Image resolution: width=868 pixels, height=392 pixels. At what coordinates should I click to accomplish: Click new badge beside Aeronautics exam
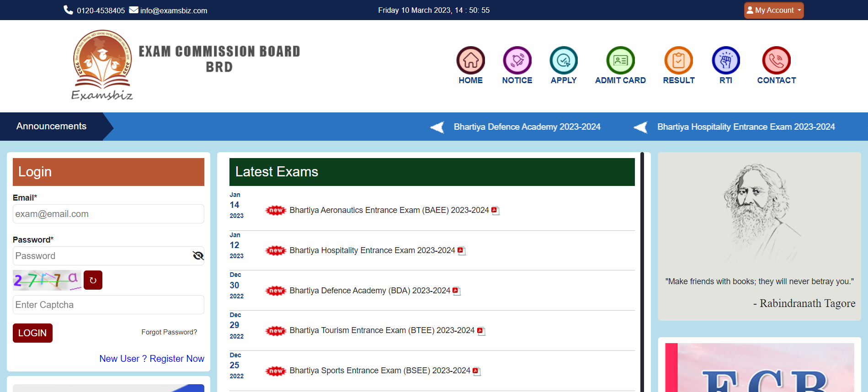point(276,210)
